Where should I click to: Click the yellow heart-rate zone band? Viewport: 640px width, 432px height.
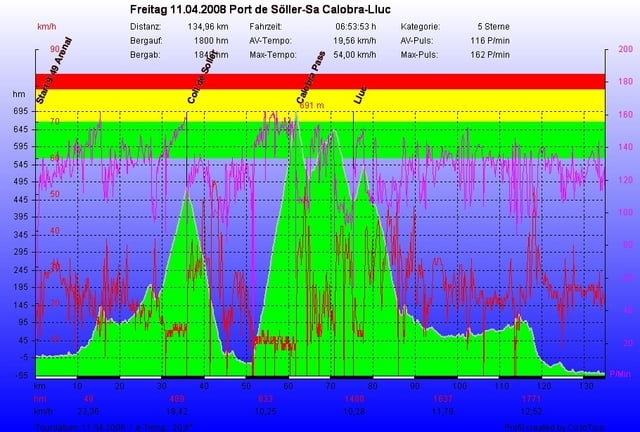pos(320,105)
